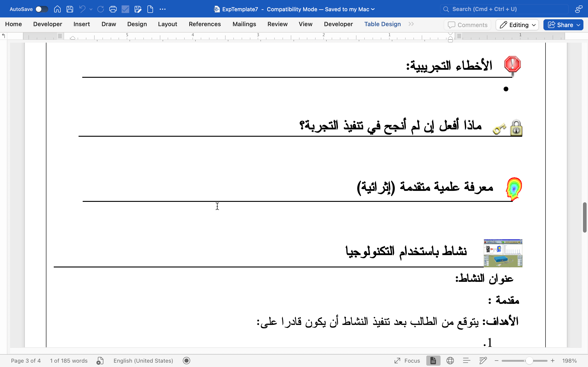This screenshot has height=367, width=588.
Task: Expand the Editing mode dropdown
Action: (x=517, y=25)
